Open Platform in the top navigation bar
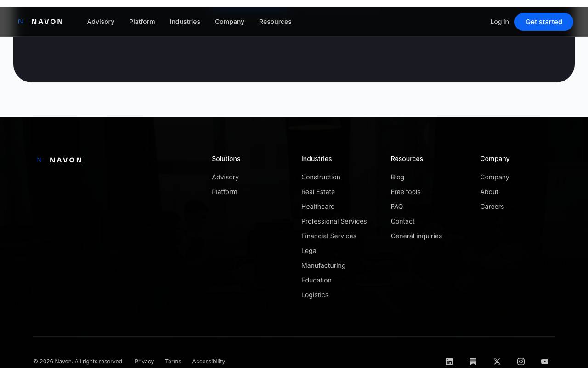Viewport: 588px width, 368px height. click(x=142, y=22)
